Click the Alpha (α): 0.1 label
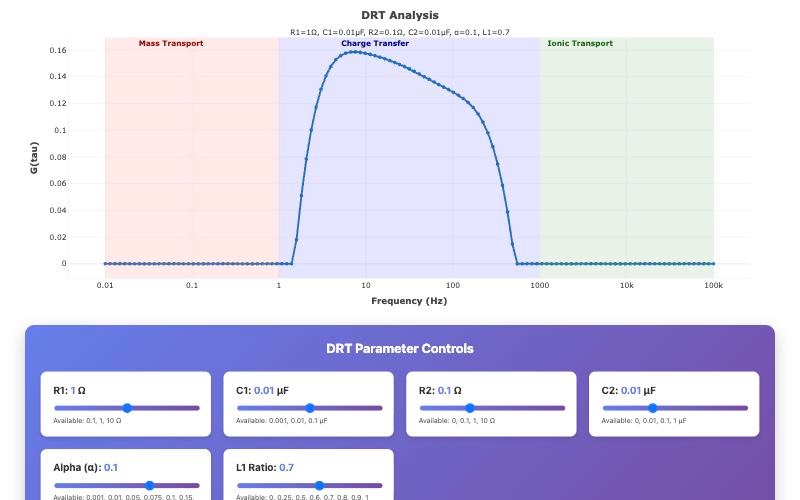Viewport: 800px width, 500px height. pyautogui.click(x=85, y=467)
